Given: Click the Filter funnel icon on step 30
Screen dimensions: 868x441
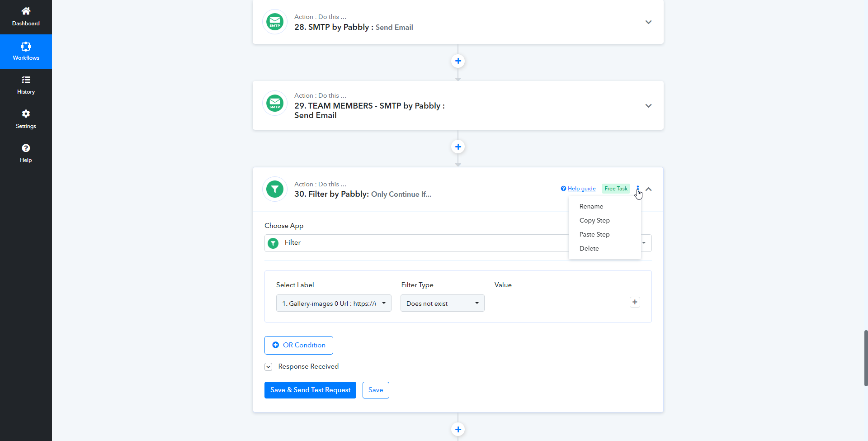Looking at the screenshot, I should click(x=275, y=189).
